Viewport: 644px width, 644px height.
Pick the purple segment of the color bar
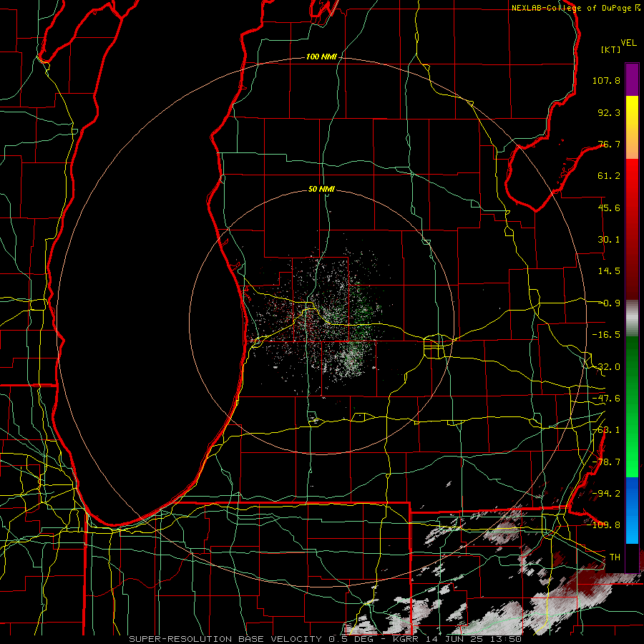[632, 79]
